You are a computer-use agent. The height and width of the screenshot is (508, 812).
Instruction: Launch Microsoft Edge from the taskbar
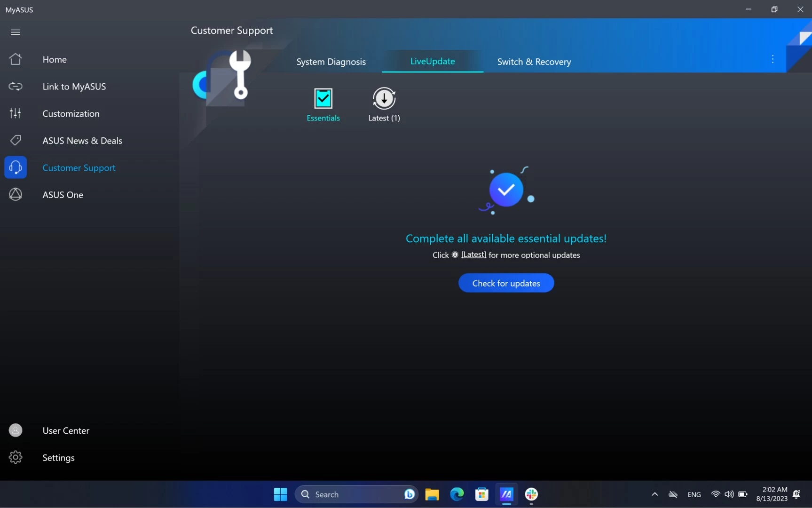457,494
